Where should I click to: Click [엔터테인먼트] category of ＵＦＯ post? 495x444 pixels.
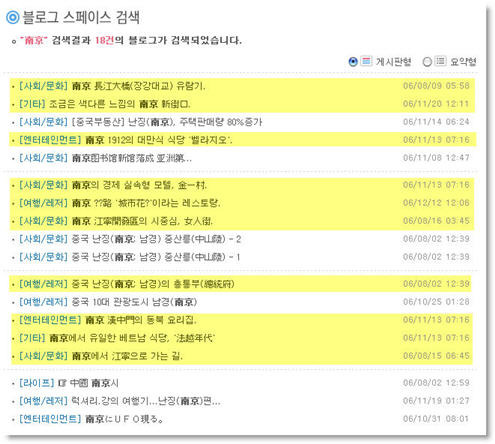tap(50, 419)
